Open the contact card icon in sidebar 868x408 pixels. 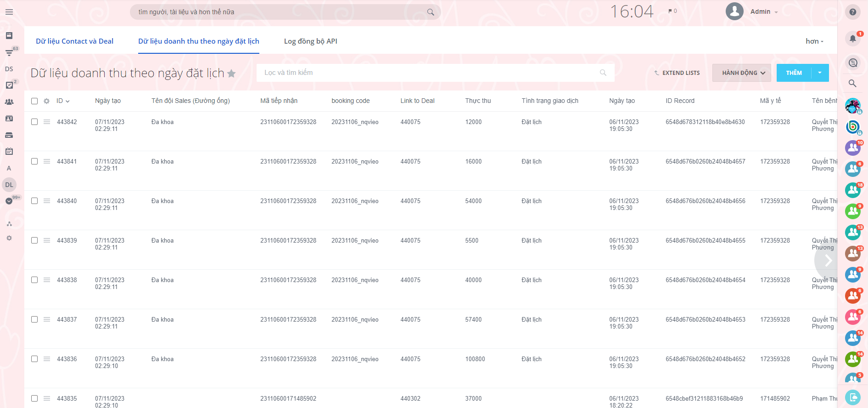pyautogui.click(x=9, y=119)
